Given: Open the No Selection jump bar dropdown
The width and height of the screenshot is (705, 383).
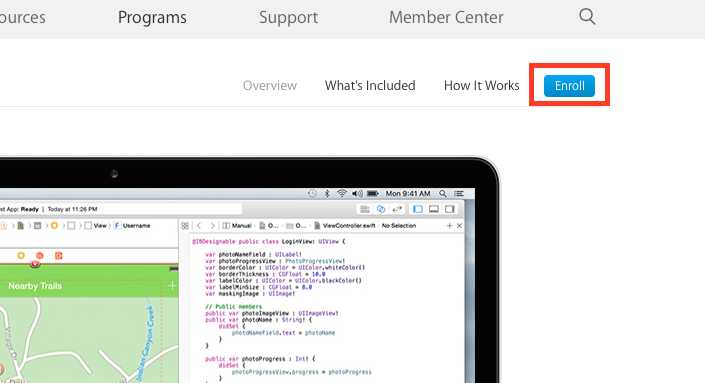Looking at the screenshot, I should pos(399,226).
